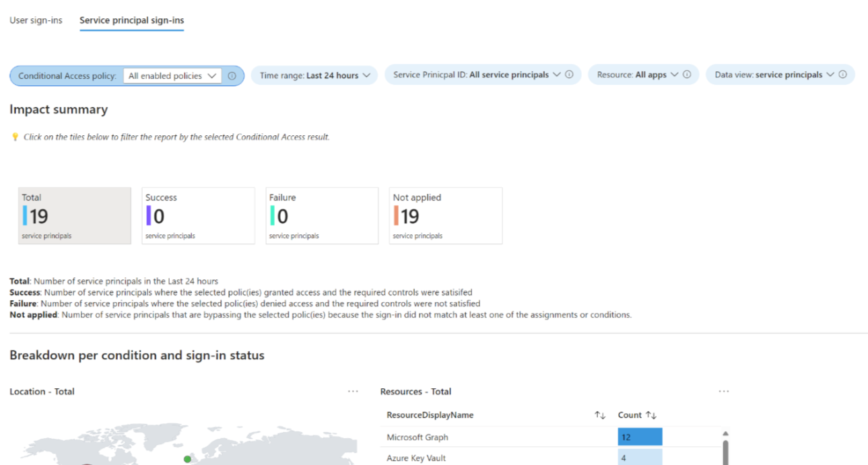Click the sort icon on ResourceDisplayName column
Screen dimensions: 868x465
(x=600, y=415)
